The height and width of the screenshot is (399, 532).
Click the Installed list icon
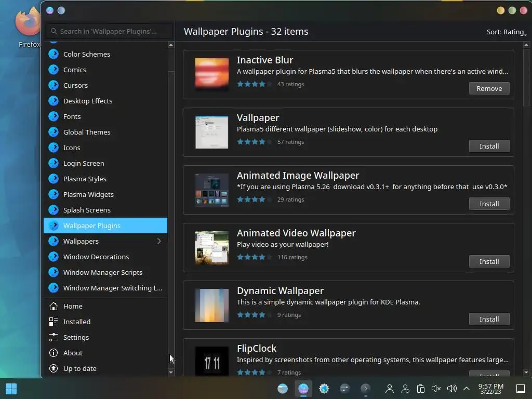[x=54, y=322]
